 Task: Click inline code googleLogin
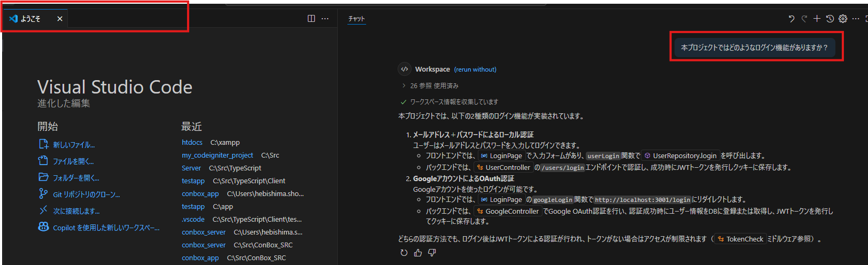[x=553, y=200]
